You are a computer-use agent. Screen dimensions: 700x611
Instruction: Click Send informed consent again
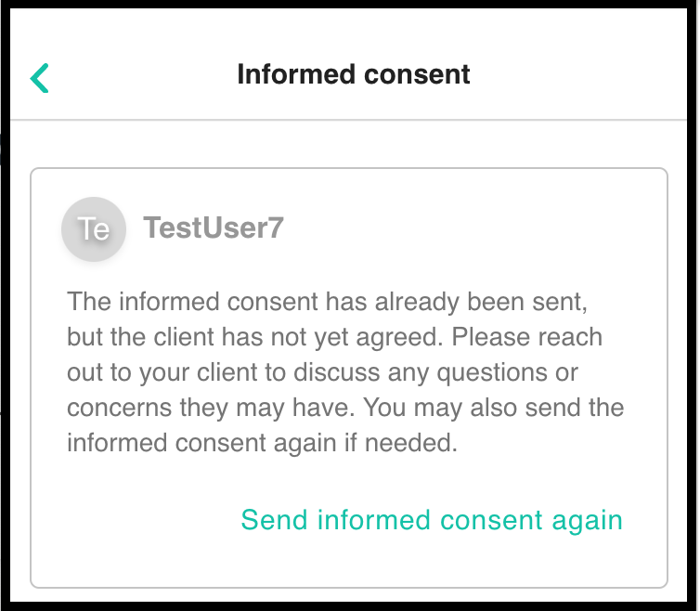click(432, 520)
